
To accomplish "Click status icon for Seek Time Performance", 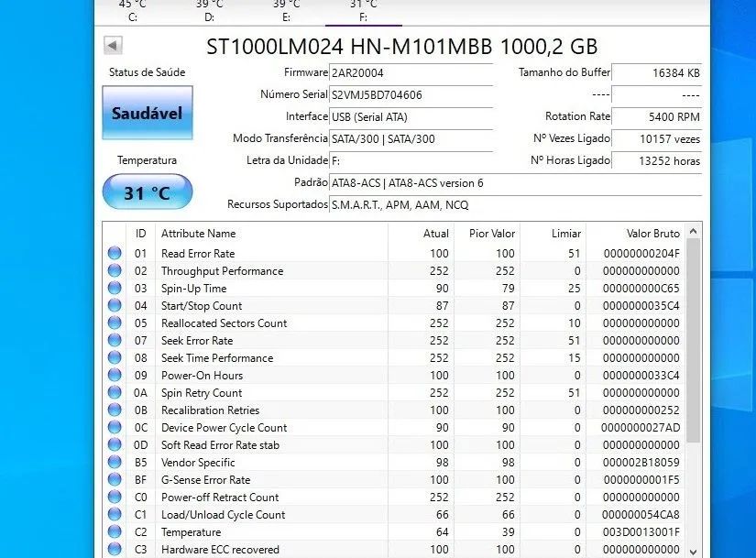I will 115,357.
